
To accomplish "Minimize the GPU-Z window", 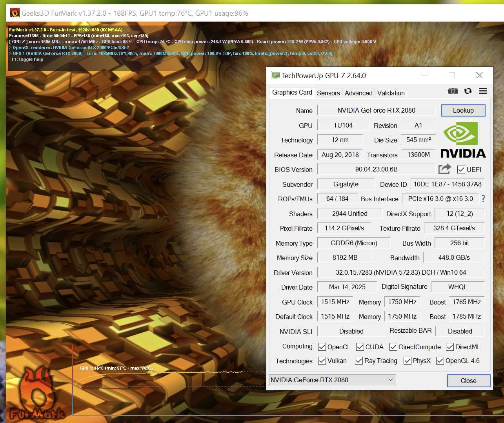I will (x=425, y=75).
